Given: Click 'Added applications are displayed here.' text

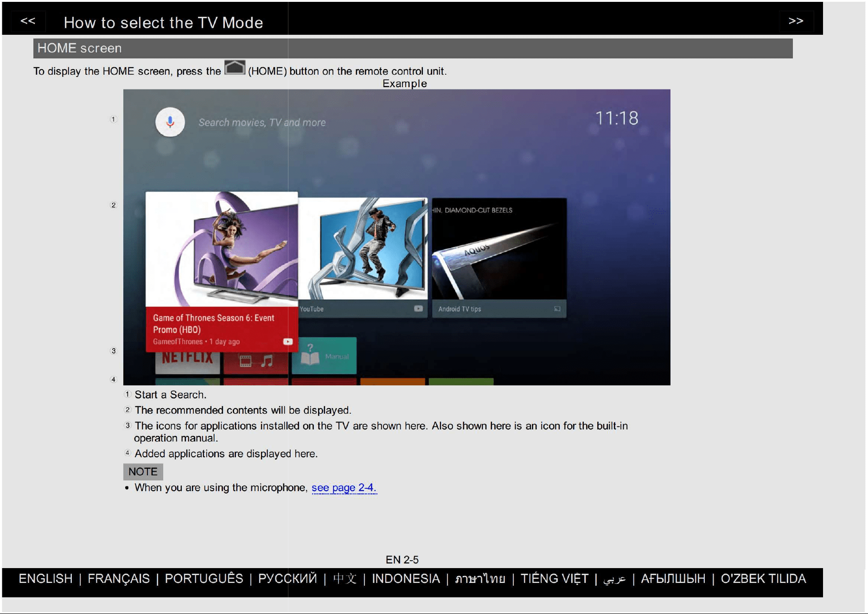Looking at the screenshot, I should tap(226, 454).
